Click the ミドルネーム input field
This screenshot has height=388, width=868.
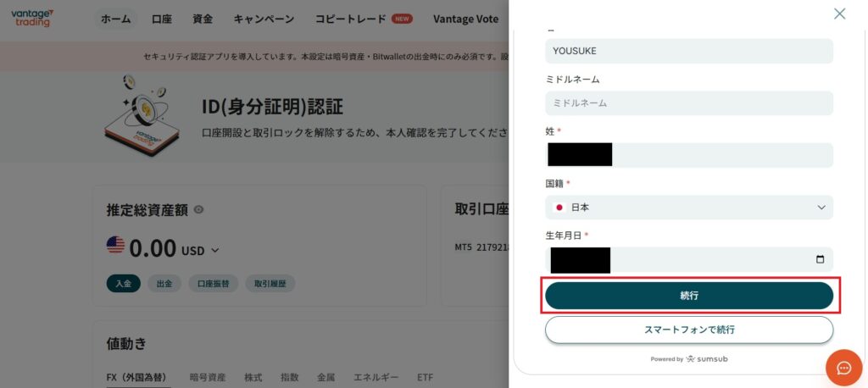(688, 103)
